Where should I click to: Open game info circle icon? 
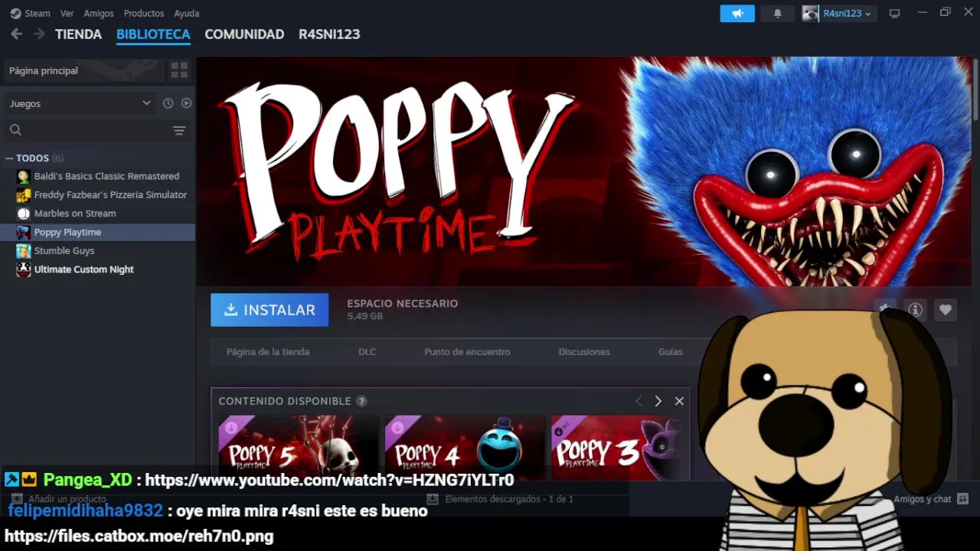pyautogui.click(x=915, y=309)
